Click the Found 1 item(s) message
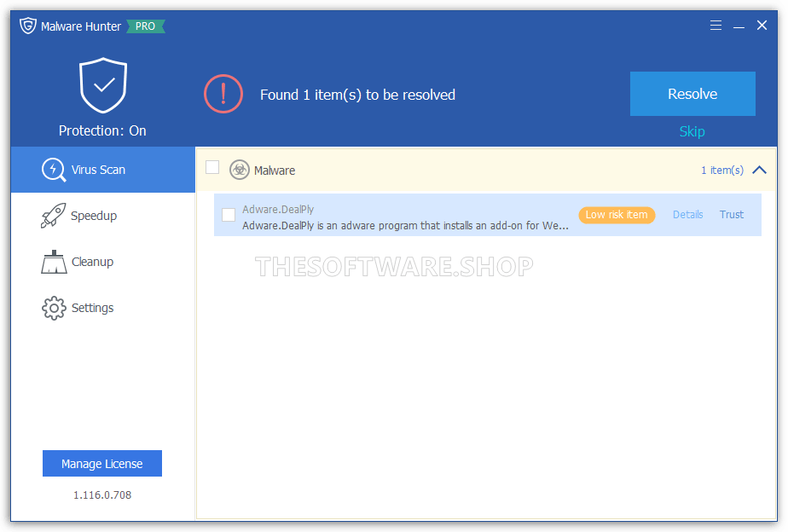 358,95
